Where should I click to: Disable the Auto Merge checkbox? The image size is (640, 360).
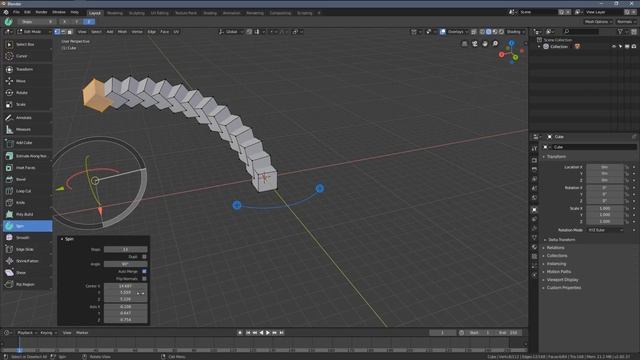point(144,271)
